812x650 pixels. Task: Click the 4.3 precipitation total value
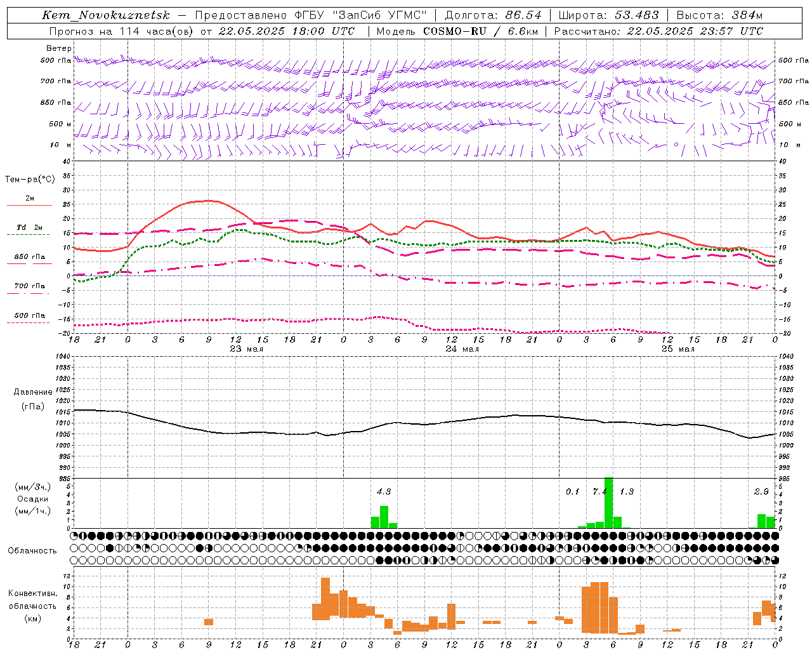point(384,491)
